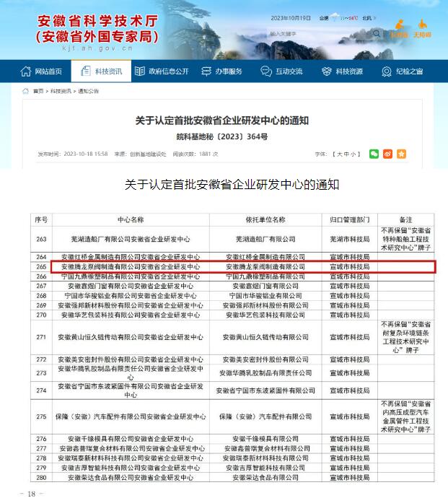Expand weather details arrow after 北风
The image size is (448, 498).
tap(374, 18)
